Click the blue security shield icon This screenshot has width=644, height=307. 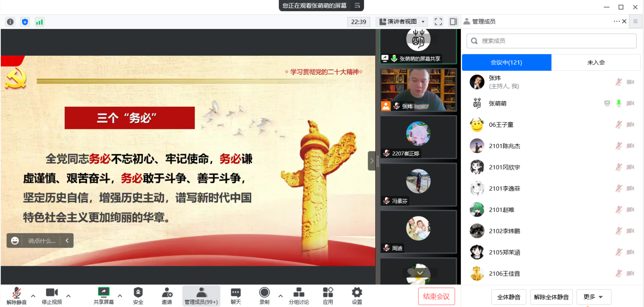[x=25, y=22]
